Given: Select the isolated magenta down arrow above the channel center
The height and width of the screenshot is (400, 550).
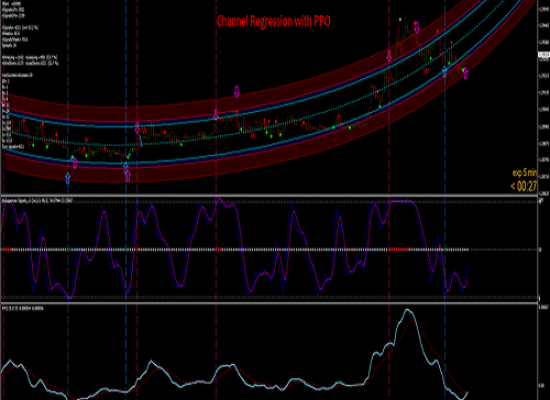Looking at the screenshot, I should (x=237, y=91).
